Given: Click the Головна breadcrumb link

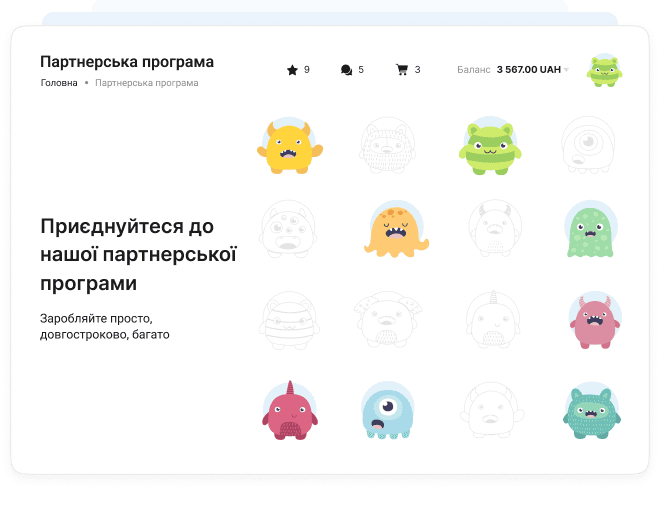Looking at the screenshot, I should 59,83.
